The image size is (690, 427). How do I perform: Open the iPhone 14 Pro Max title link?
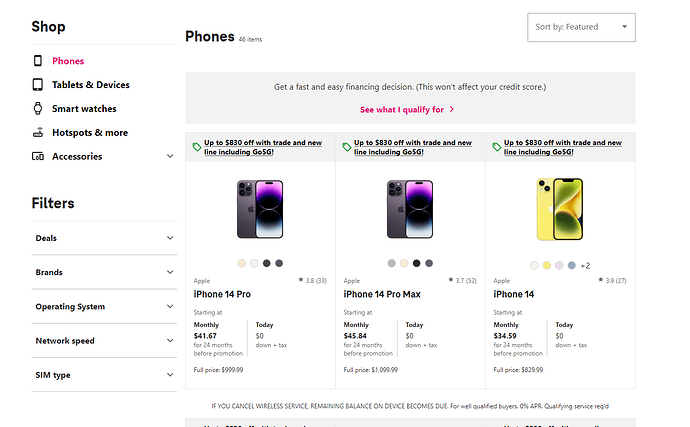(387, 294)
